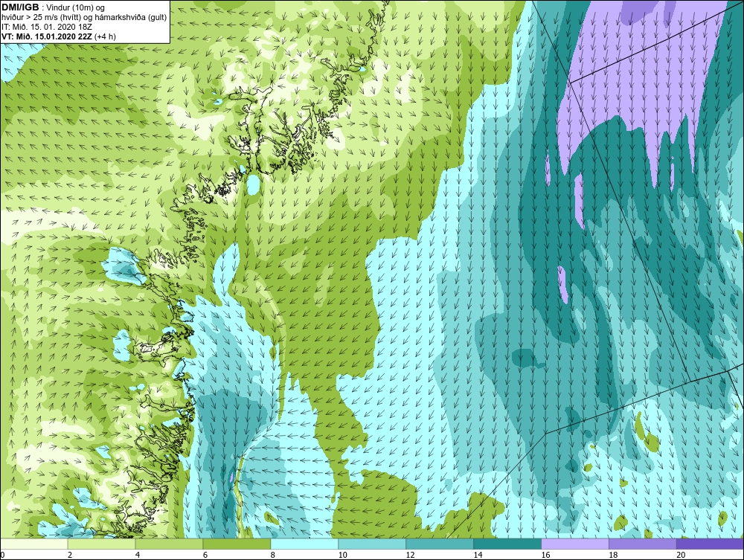Viewport: 744px width, 560px height.
Task: Click the 6–8 m/s olive green legend swatch
Action: click(237, 544)
